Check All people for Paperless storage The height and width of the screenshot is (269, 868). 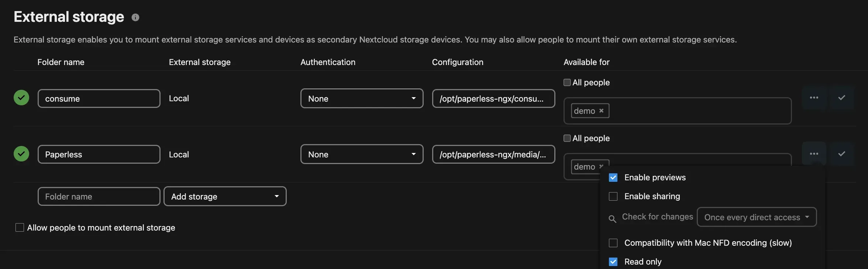tap(567, 138)
